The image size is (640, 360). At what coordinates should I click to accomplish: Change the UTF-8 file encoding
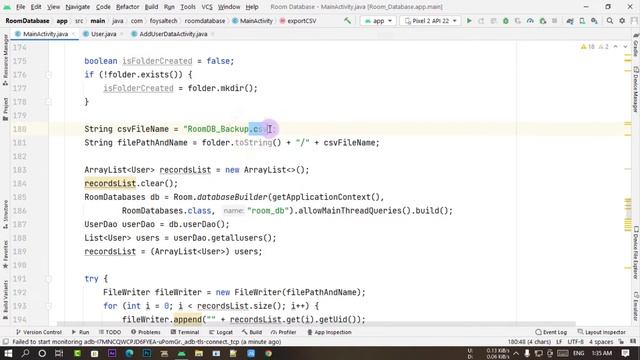[576, 342]
